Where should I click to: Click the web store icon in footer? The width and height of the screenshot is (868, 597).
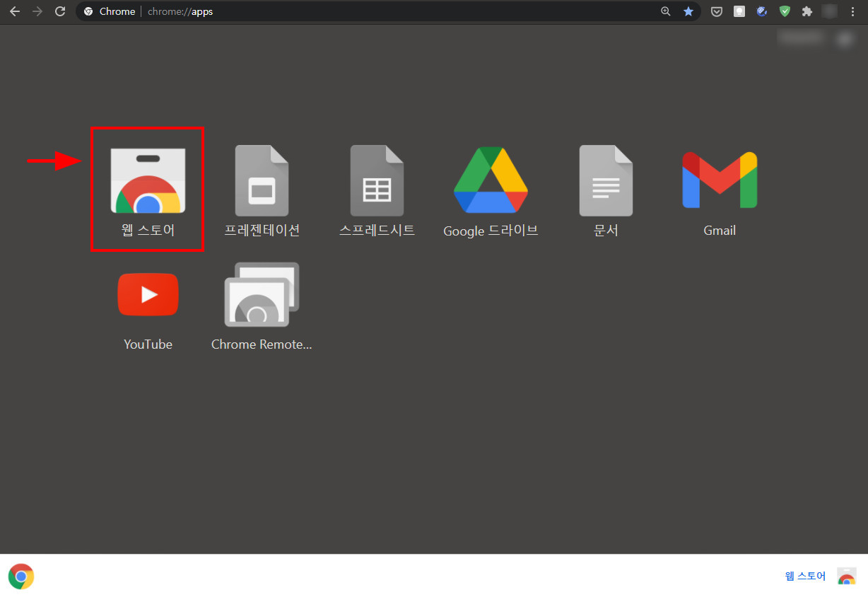pyautogui.click(x=846, y=576)
